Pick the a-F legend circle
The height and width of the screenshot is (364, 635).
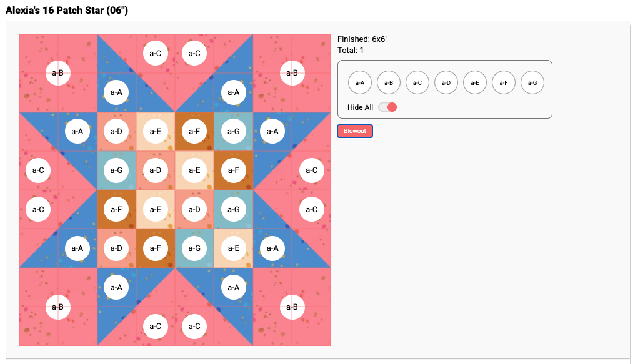point(504,82)
